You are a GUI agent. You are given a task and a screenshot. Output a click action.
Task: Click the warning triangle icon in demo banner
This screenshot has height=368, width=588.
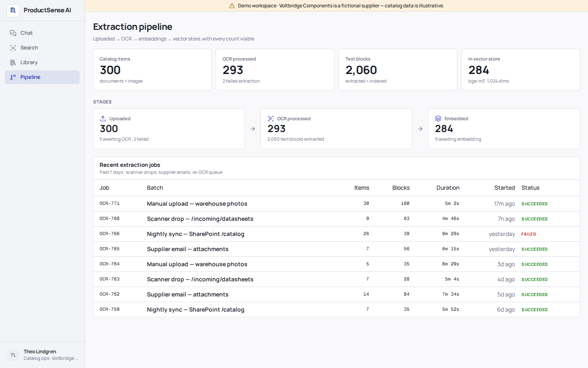(x=232, y=6)
